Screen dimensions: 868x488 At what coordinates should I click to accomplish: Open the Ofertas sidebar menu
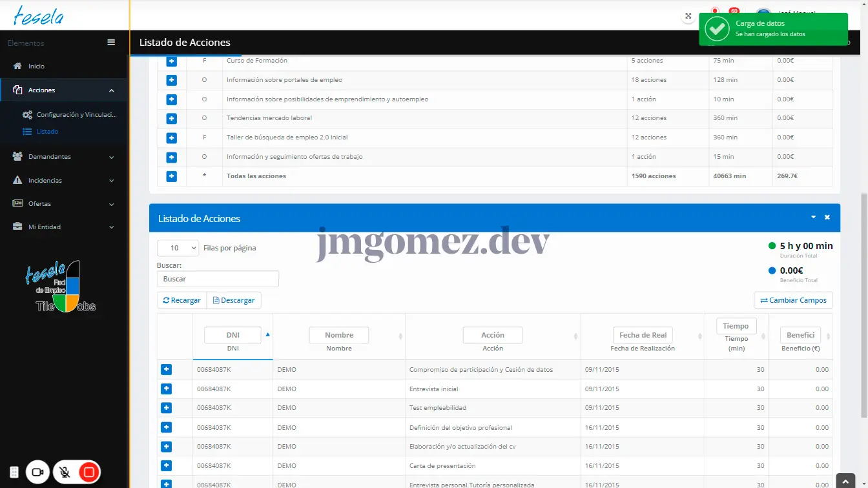coord(63,204)
